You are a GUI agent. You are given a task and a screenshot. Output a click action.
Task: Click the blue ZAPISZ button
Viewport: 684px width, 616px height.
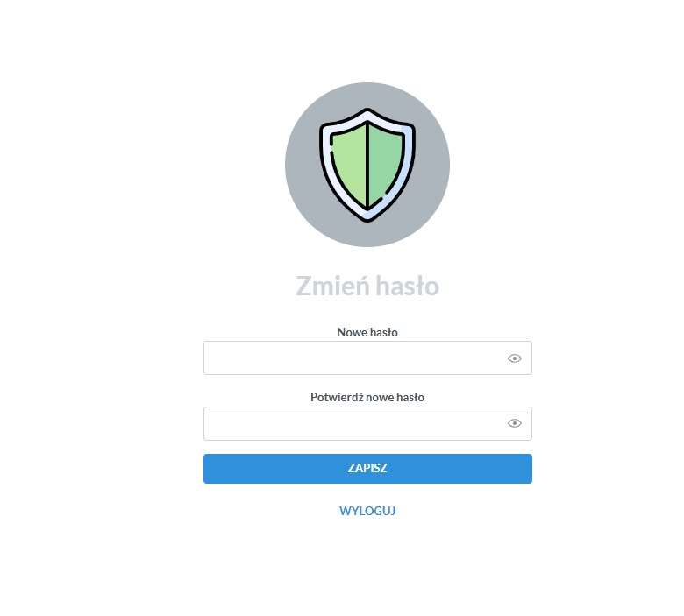point(367,469)
